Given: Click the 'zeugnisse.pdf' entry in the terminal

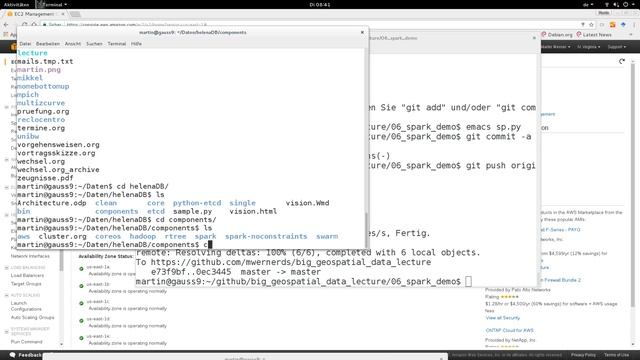Looking at the screenshot, I should [45, 178].
